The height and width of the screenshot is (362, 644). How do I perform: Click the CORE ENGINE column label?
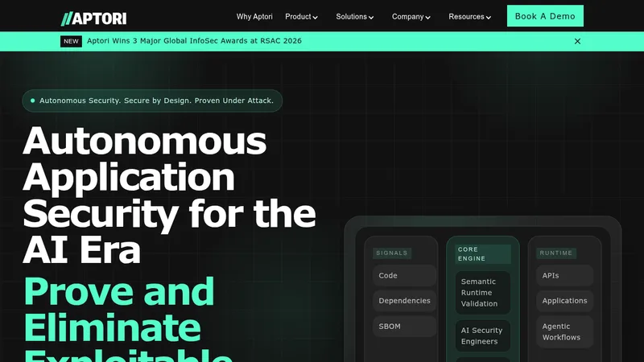coord(483,254)
